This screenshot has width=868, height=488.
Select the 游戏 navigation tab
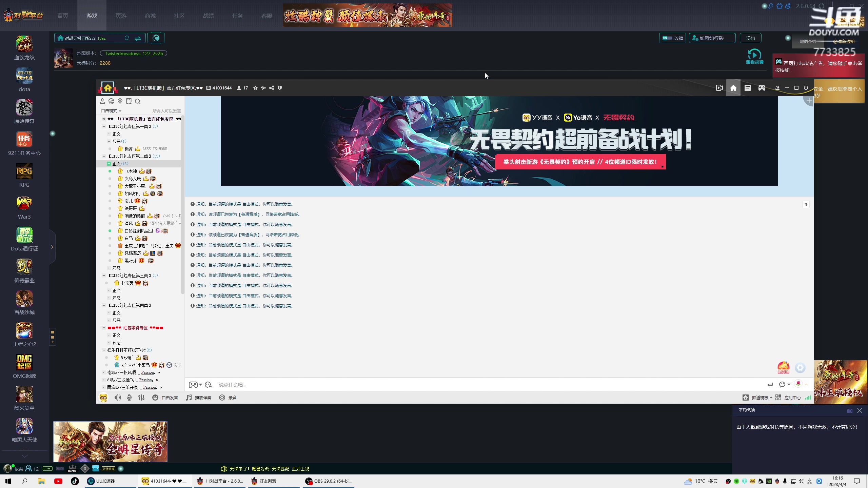[92, 16]
